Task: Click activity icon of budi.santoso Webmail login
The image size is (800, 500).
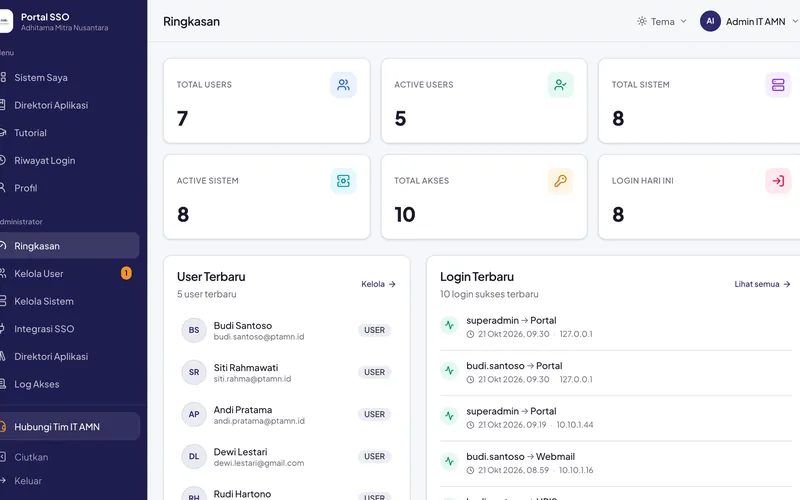Action: [449, 461]
